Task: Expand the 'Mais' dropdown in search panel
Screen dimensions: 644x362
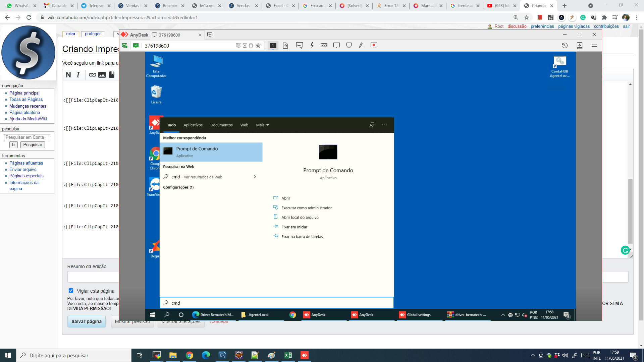Action: (x=262, y=125)
